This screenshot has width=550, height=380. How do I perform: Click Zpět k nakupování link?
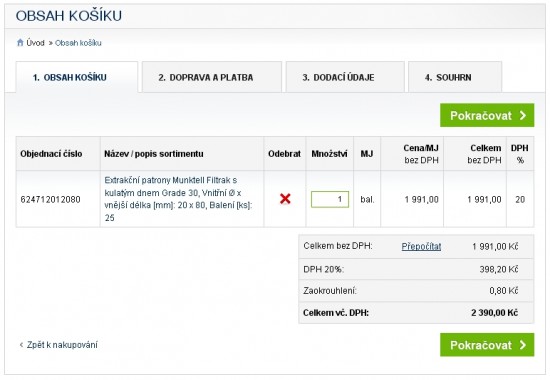[62, 345]
